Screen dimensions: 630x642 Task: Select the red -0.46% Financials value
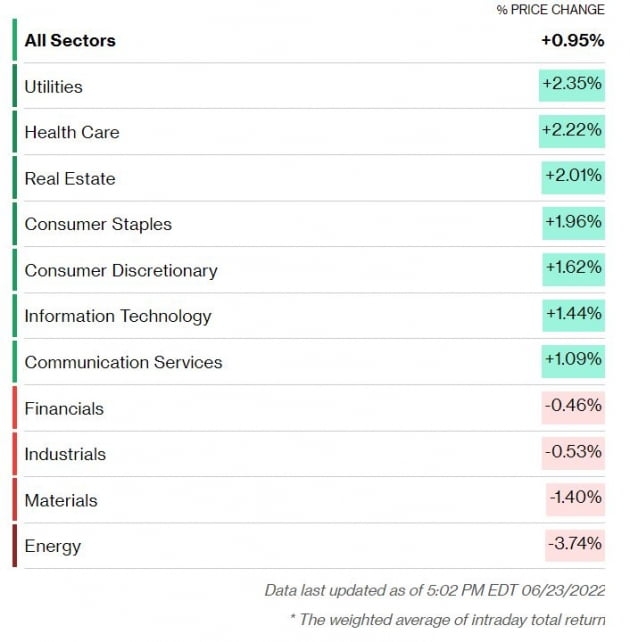(574, 407)
